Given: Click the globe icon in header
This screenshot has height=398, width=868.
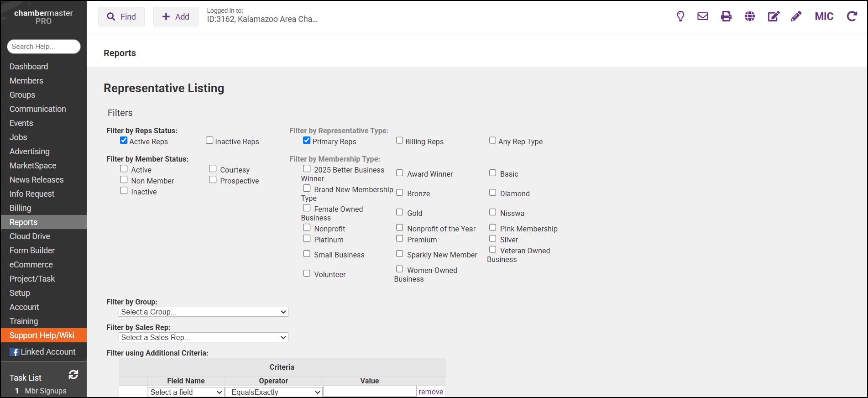Looking at the screenshot, I should 749,16.
